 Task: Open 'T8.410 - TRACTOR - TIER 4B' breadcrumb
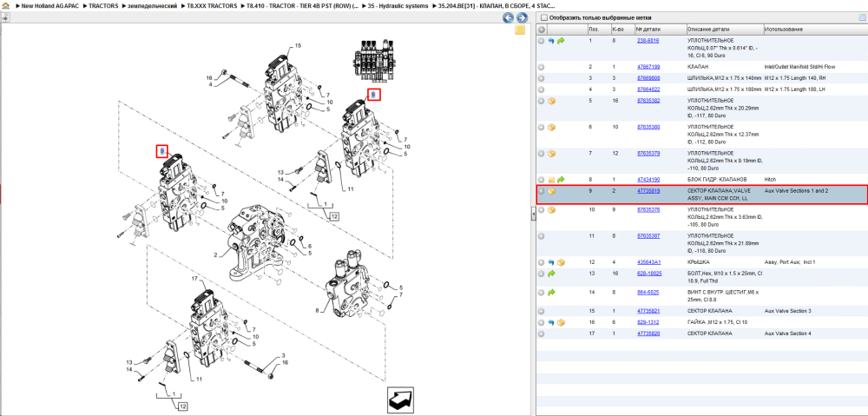click(x=303, y=5)
